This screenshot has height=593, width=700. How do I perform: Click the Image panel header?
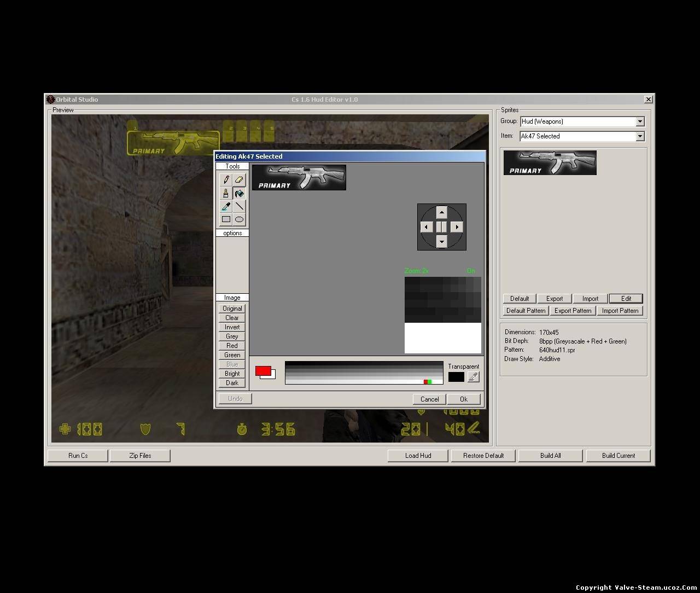(232, 298)
